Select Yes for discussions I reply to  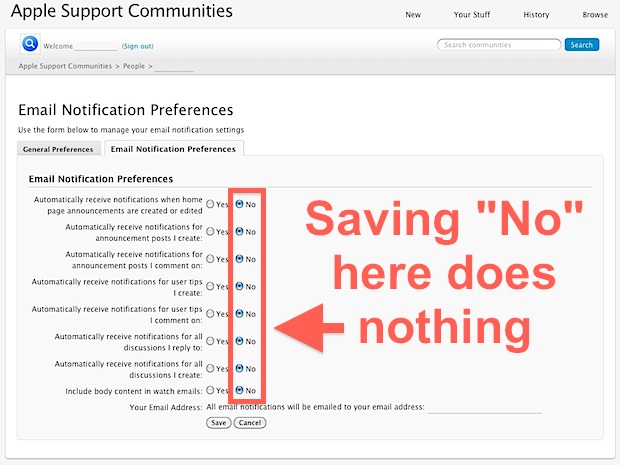coord(210,341)
